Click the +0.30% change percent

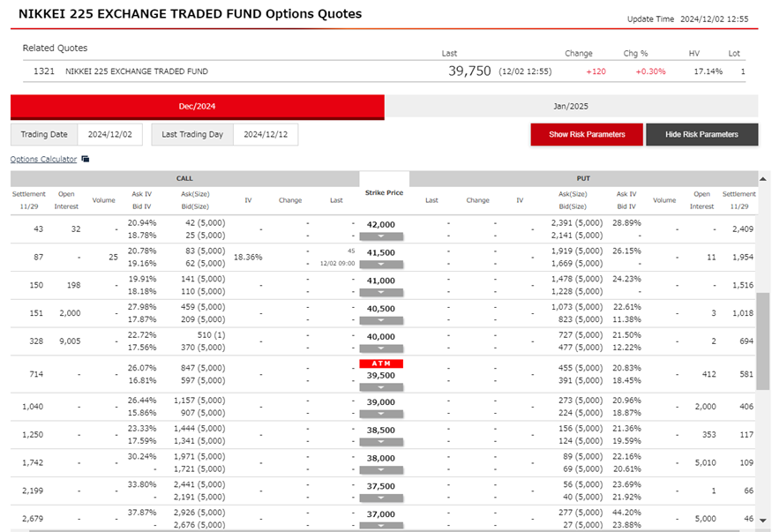(650, 71)
